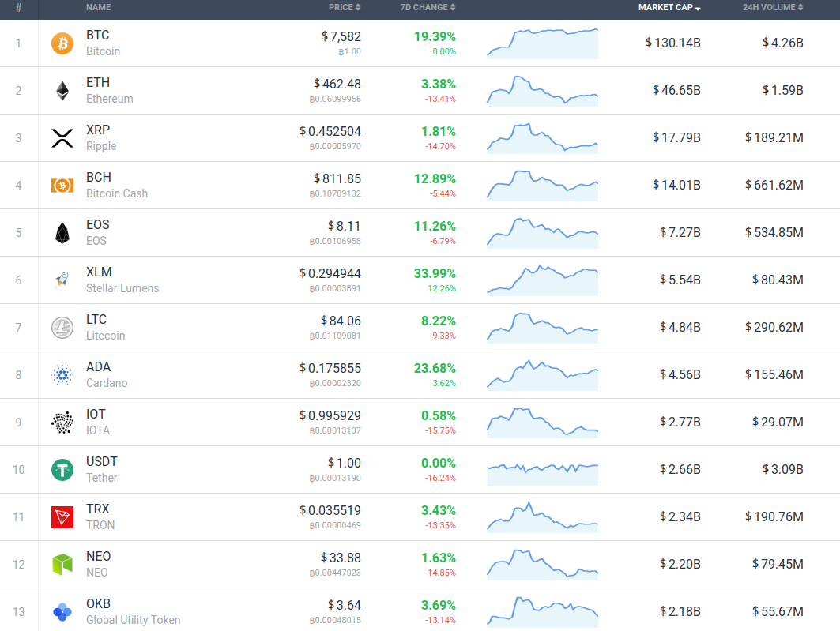Open the BCH coin link
840x631 pixels.
point(99,177)
